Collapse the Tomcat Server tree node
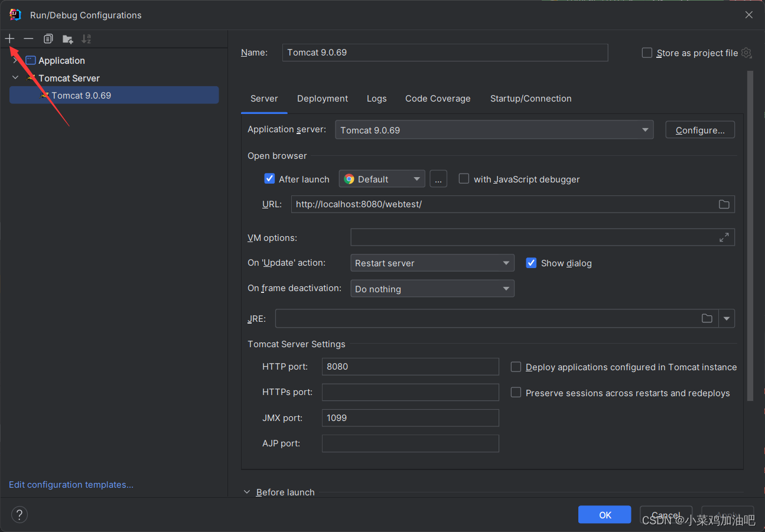Viewport: 765px width, 532px height. click(15, 78)
